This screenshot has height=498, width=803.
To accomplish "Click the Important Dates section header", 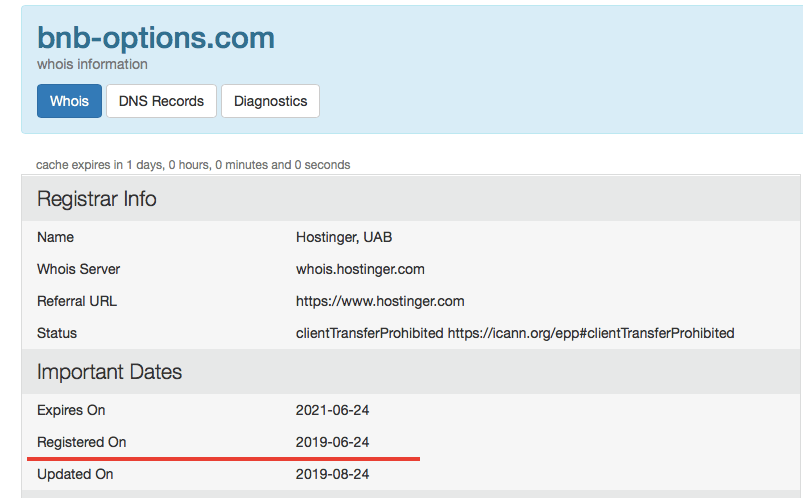I will (x=110, y=372).
